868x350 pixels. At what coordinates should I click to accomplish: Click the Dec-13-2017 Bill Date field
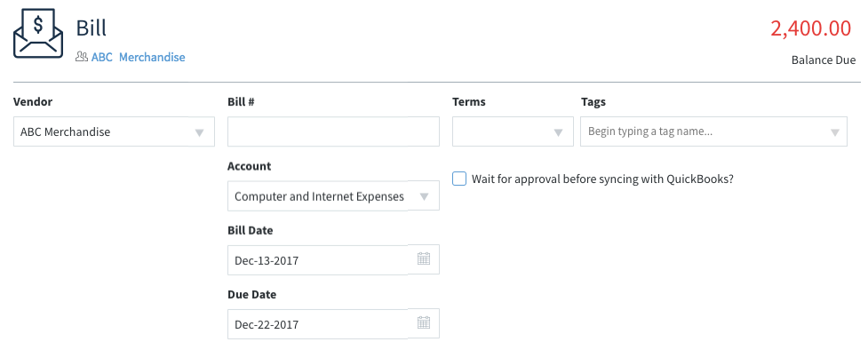(x=318, y=260)
